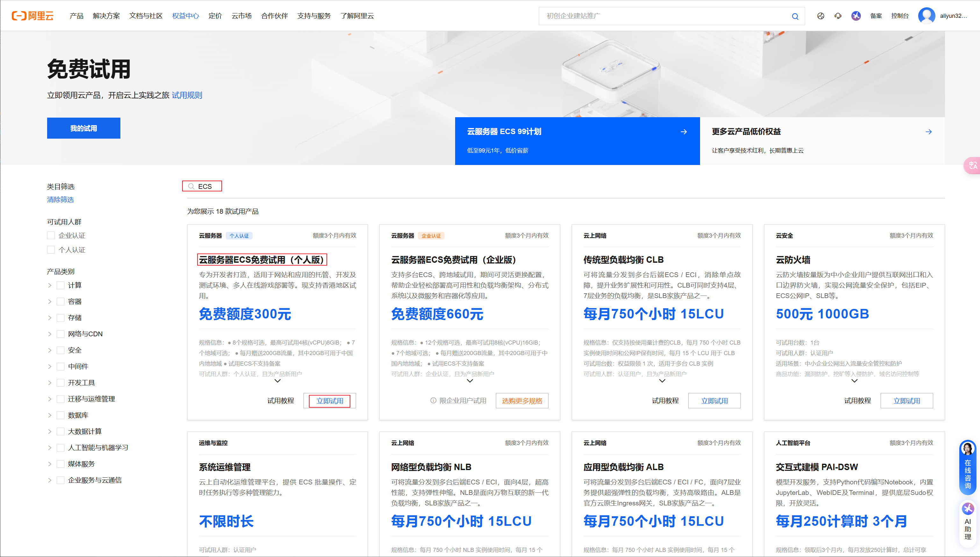Open 在线咨询 floating chat widget
The image size is (980, 557).
(967, 467)
